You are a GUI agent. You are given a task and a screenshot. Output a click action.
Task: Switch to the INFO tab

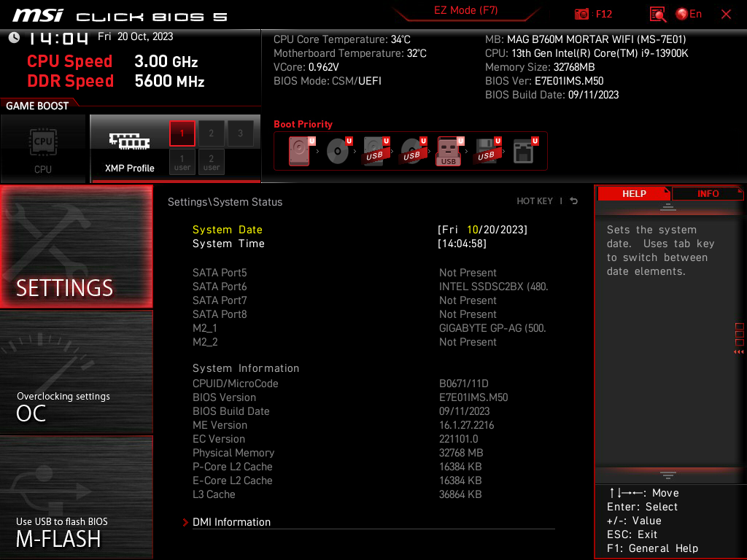coord(708,194)
